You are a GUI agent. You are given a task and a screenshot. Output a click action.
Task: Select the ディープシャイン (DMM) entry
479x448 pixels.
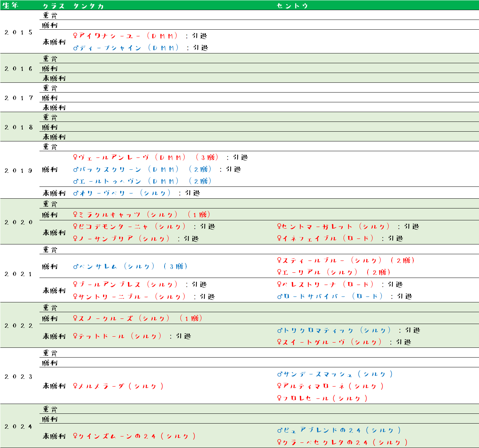click(126, 48)
